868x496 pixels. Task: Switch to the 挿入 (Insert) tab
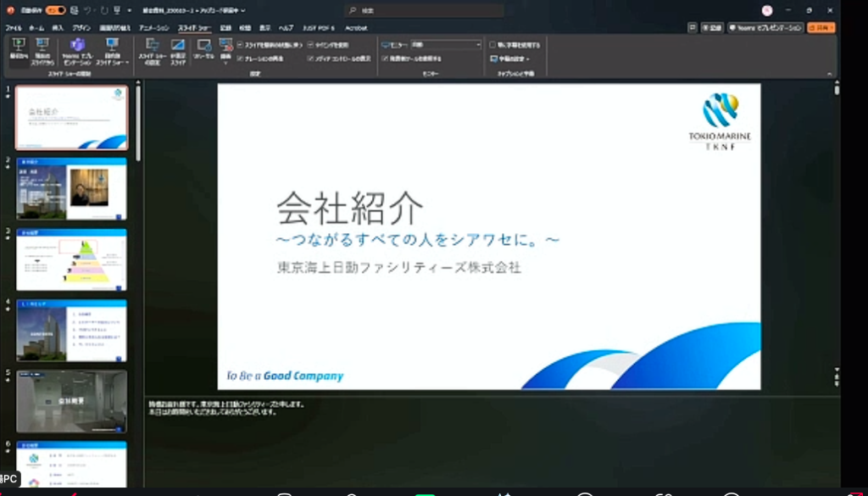[x=58, y=28]
